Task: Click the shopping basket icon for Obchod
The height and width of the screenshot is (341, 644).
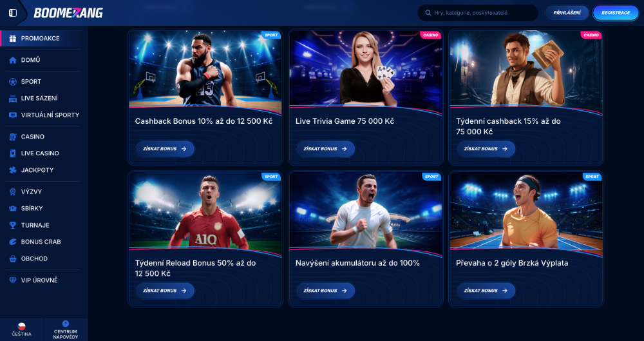Action: point(13,258)
